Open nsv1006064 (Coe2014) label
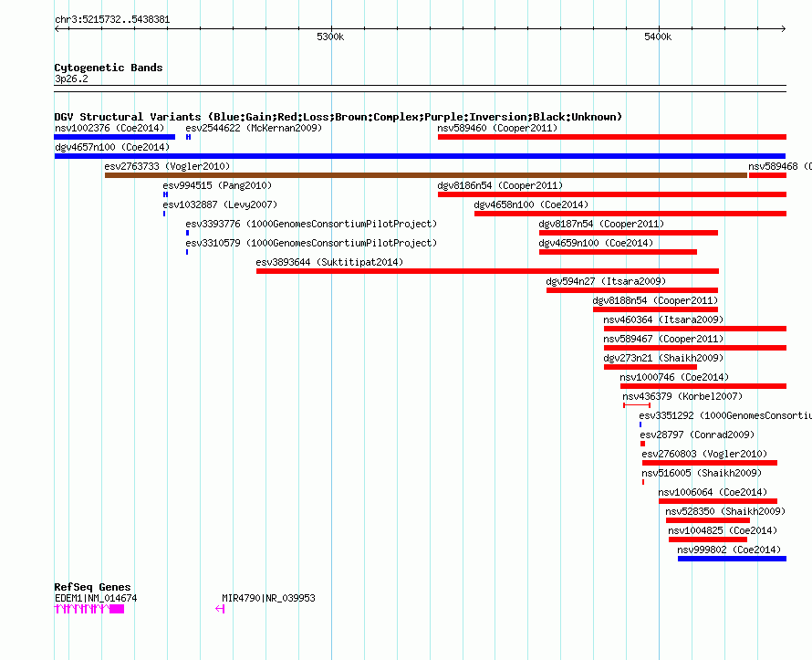The height and width of the screenshot is (660, 812). point(713,492)
